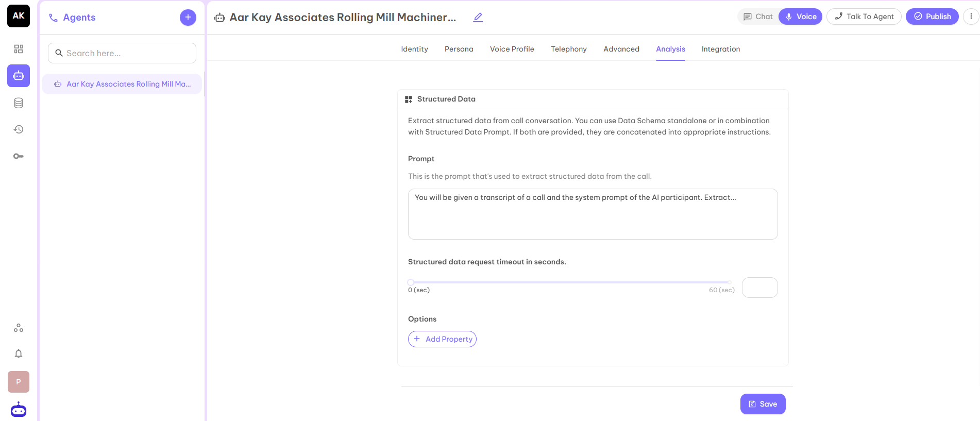Open the dashboard grid icon in sidebar

coord(19,49)
